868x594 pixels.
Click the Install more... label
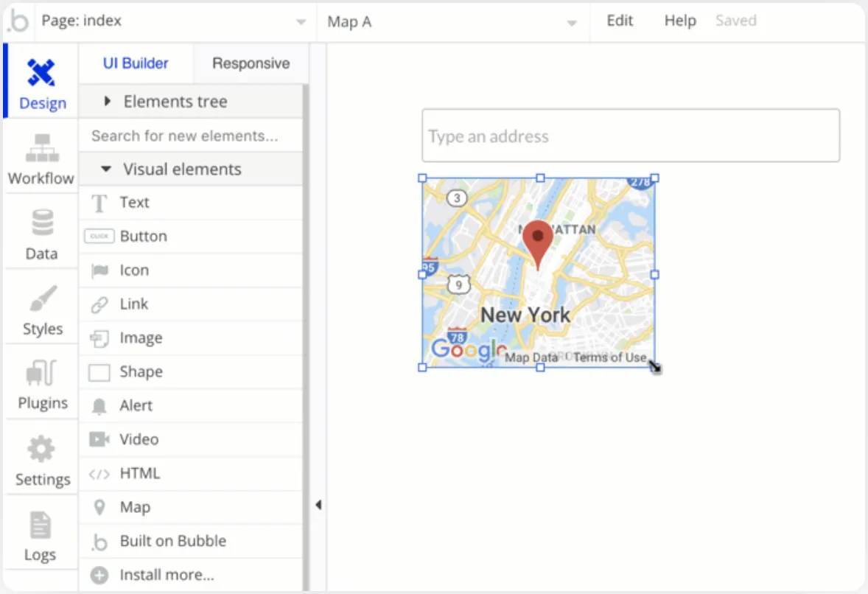167,575
